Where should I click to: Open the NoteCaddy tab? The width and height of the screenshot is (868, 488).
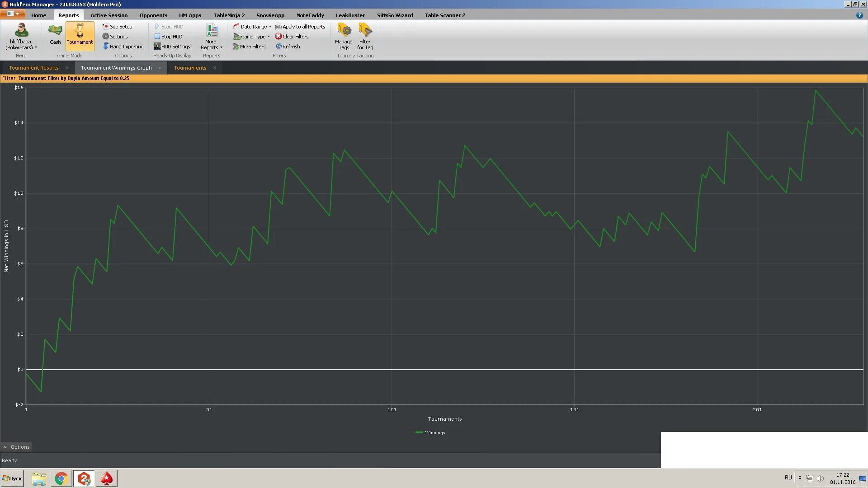pos(310,15)
